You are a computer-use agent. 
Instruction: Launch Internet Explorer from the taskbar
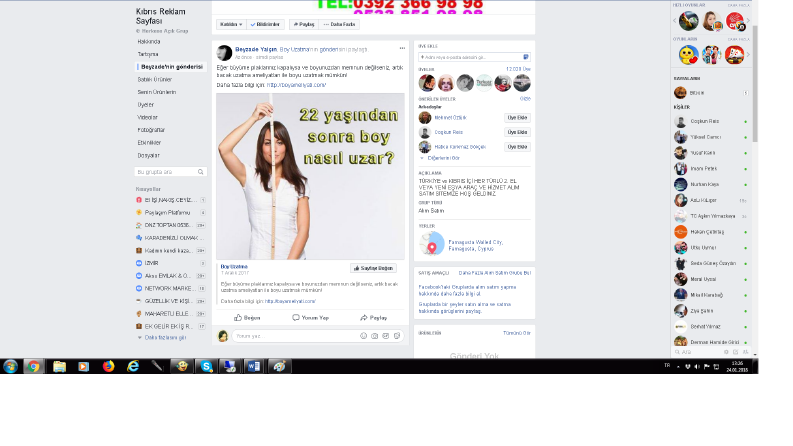pos(133,366)
